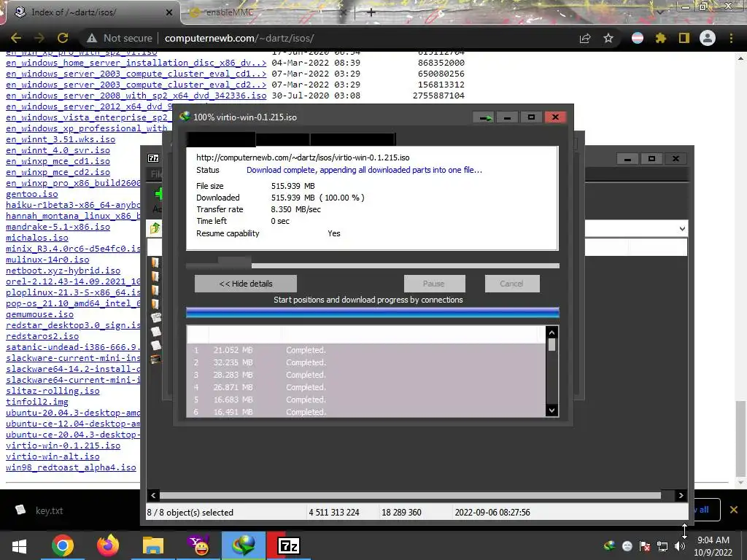This screenshot has width=747, height=560.
Task: Select connection 5 row with 16.683 MB
Action: click(366, 400)
